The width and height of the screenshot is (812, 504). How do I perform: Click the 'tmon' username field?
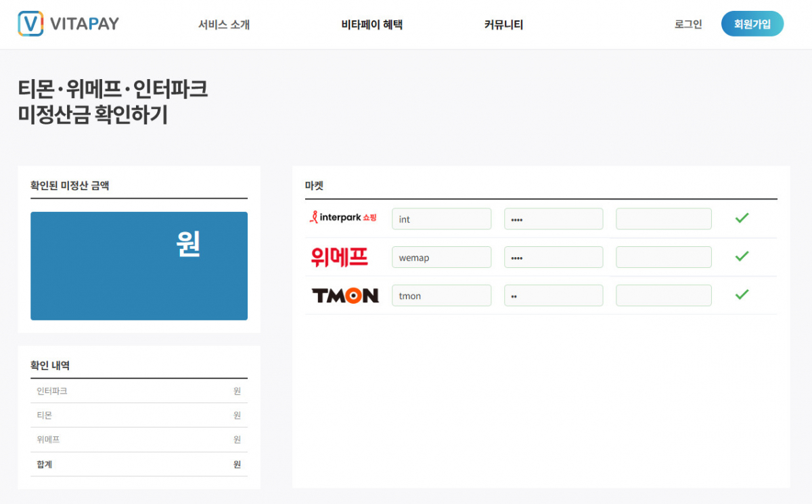(x=441, y=295)
